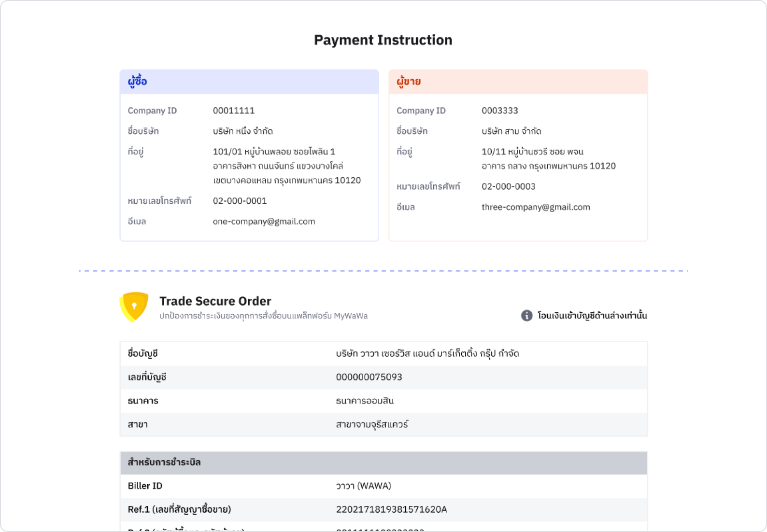Click the ผู้ขาย seller card header
Viewport: 767px width, 532px height.
(x=518, y=82)
